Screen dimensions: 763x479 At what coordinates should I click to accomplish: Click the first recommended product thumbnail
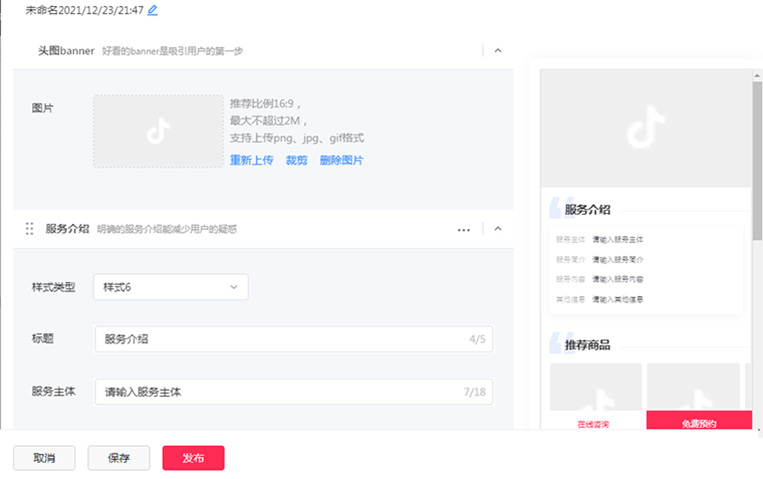(596, 387)
